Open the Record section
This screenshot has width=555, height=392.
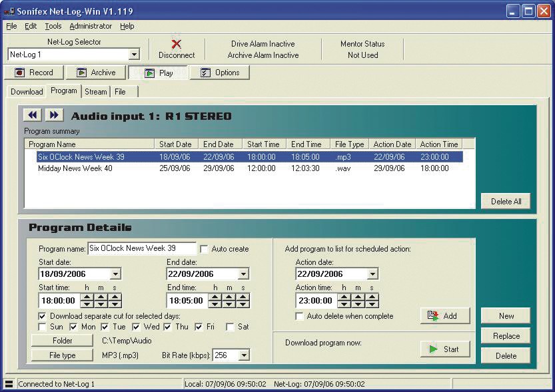pyautogui.click(x=33, y=73)
